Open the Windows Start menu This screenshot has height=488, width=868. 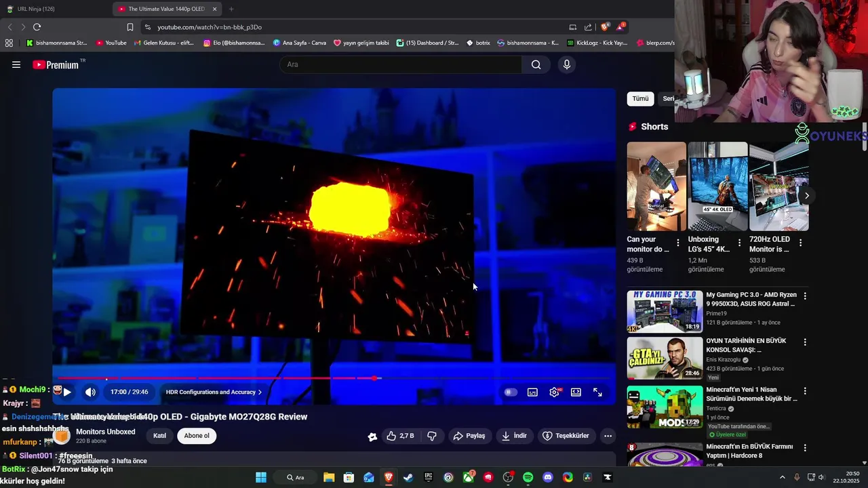pyautogui.click(x=261, y=477)
